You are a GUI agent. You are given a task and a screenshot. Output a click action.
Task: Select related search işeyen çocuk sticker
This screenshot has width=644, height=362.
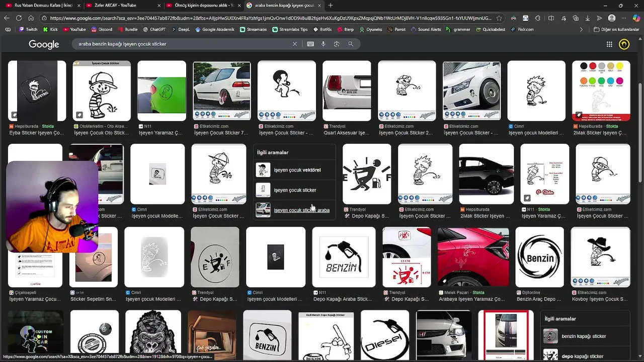(x=295, y=190)
